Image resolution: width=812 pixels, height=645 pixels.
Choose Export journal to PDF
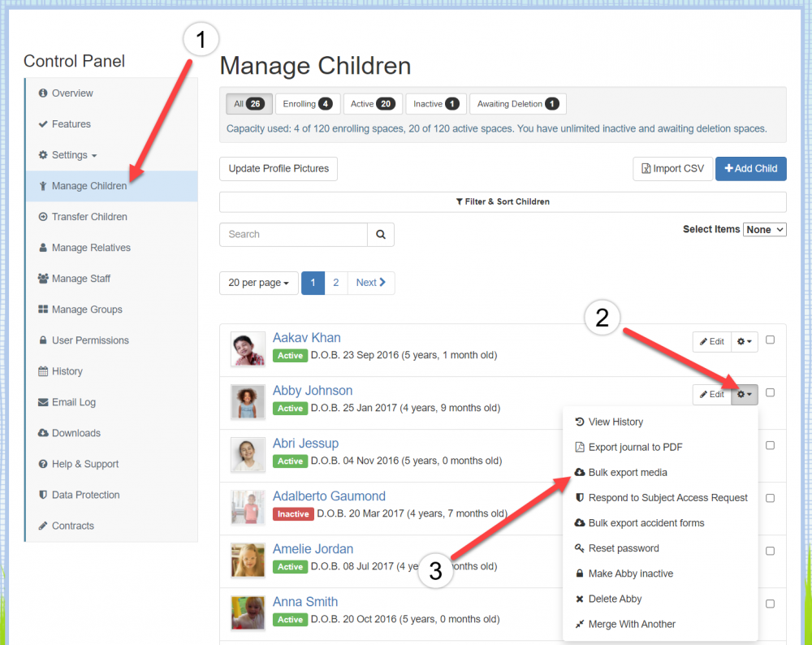click(660, 448)
